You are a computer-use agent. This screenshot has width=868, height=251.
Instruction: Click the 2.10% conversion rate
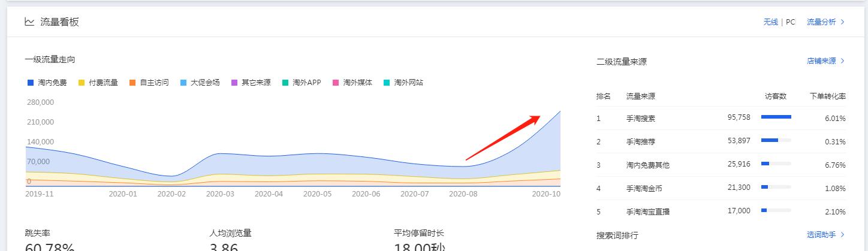point(835,211)
